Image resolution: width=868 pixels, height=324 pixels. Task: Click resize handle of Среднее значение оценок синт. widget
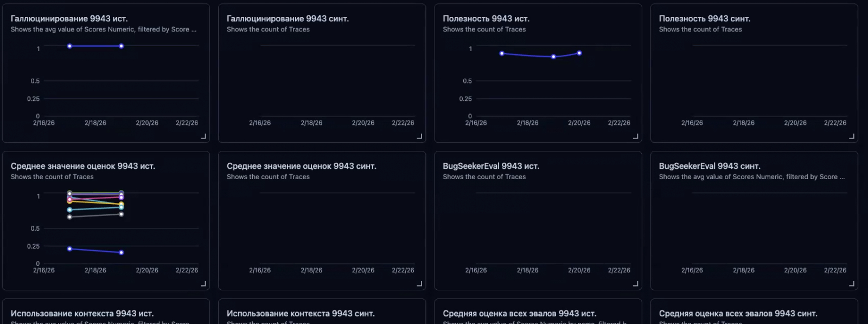(x=419, y=283)
